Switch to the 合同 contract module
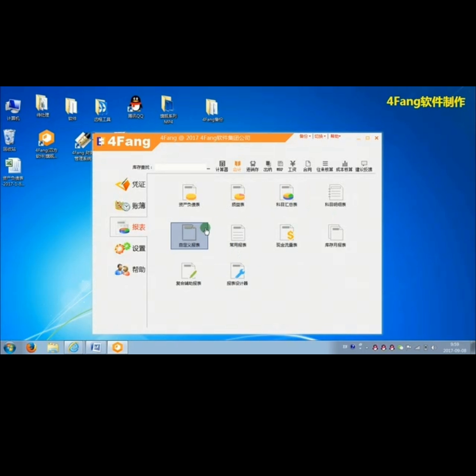476x476 pixels. click(307, 166)
